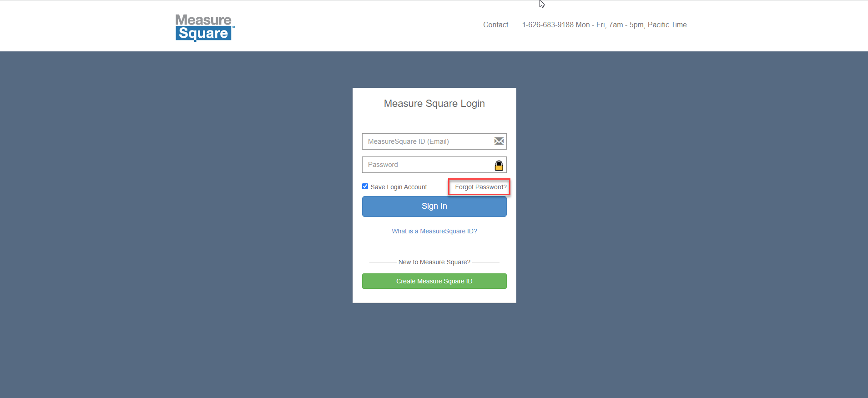Click the padlock icon in password field
This screenshot has height=398, width=868.
[499, 165]
